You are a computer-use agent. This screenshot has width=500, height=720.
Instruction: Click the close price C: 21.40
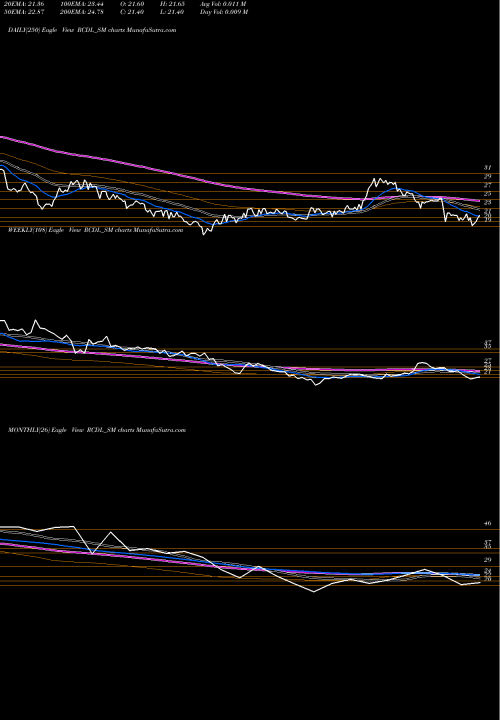click(x=133, y=12)
